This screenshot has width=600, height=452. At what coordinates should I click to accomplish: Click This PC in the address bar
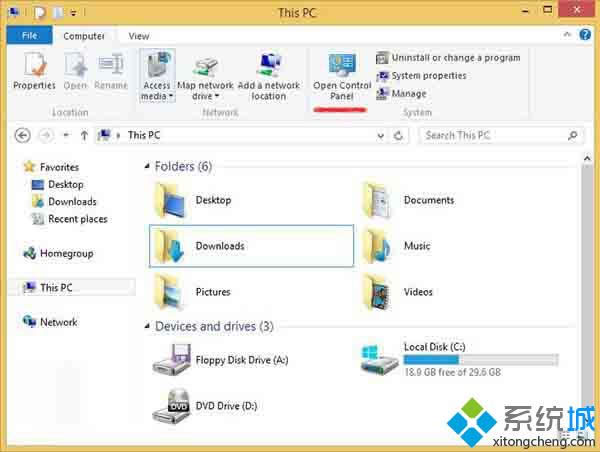click(144, 135)
